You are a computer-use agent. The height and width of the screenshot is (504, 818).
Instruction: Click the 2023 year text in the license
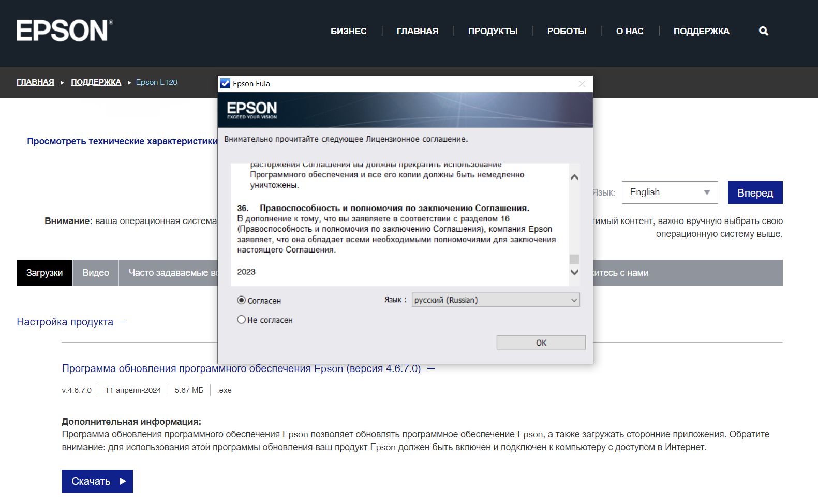pos(246,272)
